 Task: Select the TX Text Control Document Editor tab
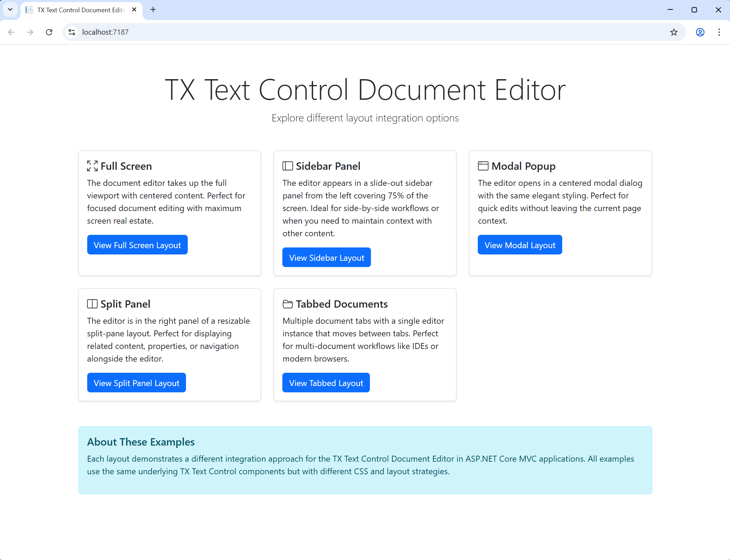77,10
